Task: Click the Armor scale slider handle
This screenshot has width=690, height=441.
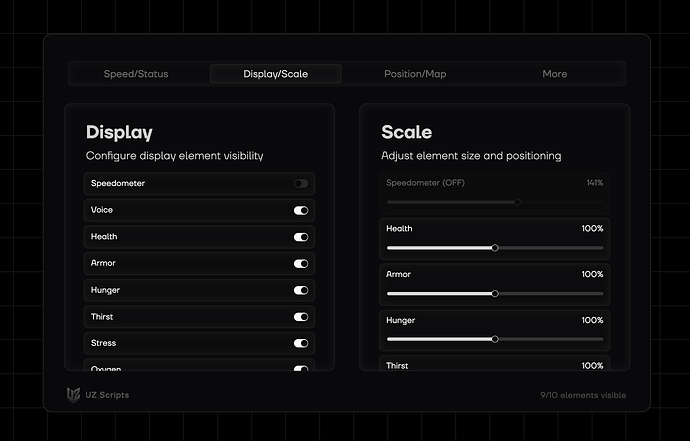Action: pos(495,294)
